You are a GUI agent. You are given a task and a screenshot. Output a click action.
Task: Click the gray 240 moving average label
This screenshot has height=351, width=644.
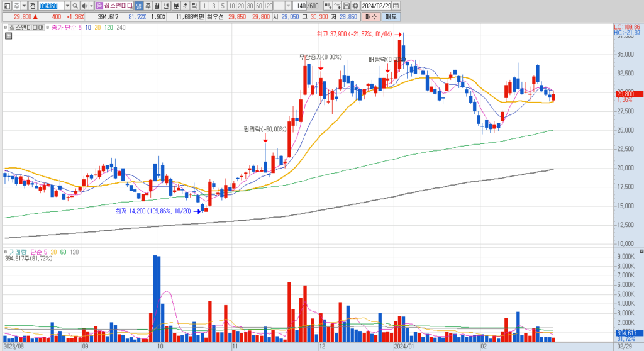coord(121,28)
